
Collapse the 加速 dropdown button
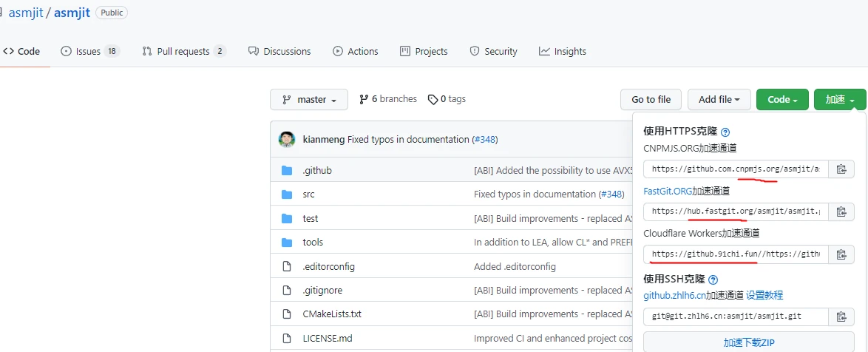[x=840, y=100]
